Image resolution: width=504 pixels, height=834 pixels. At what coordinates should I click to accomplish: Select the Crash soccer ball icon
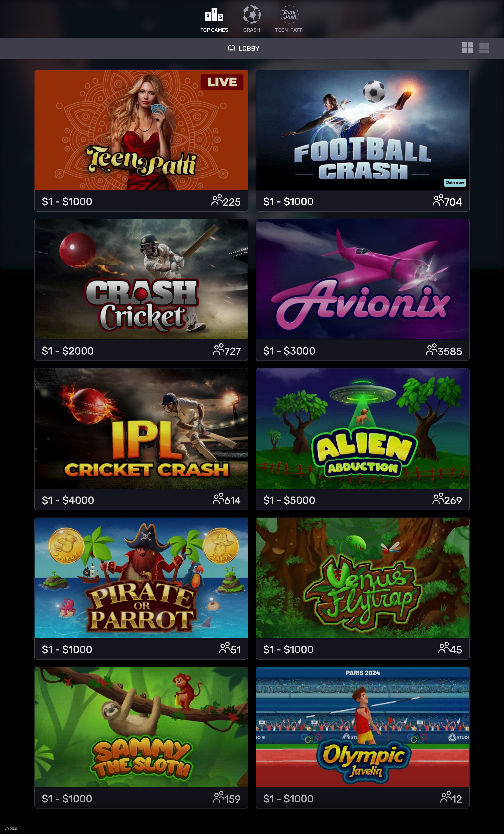(251, 14)
